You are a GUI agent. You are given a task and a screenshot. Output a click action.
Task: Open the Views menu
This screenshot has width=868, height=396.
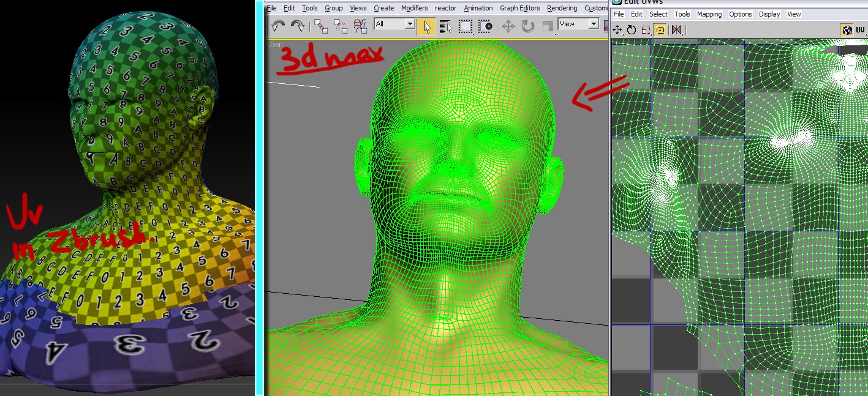(358, 8)
